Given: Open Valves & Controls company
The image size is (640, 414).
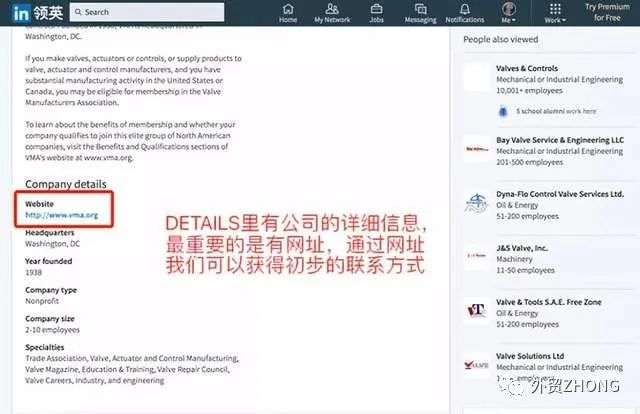Looking at the screenshot, I should tap(527, 68).
